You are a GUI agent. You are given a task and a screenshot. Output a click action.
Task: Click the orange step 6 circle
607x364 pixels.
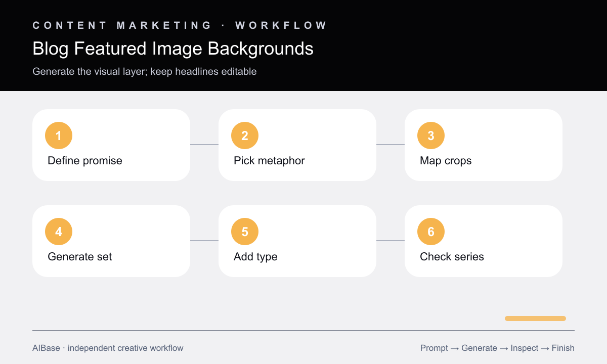[431, 232]
